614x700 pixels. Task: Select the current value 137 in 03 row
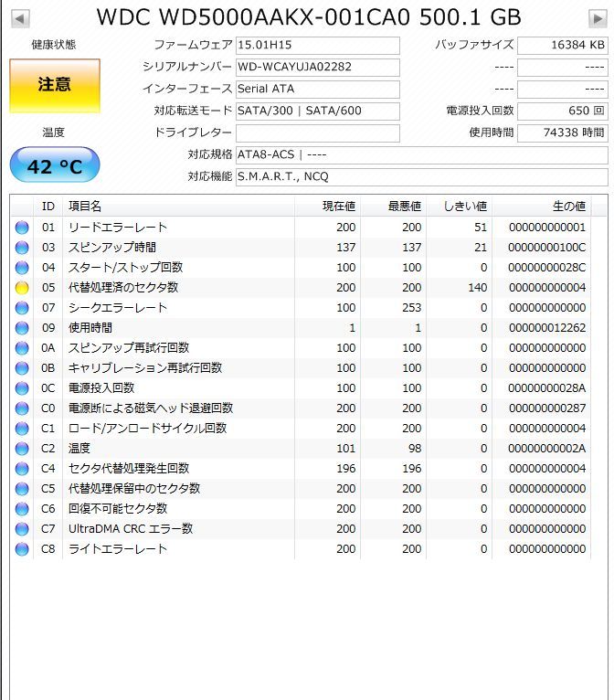tap(346, 248)
